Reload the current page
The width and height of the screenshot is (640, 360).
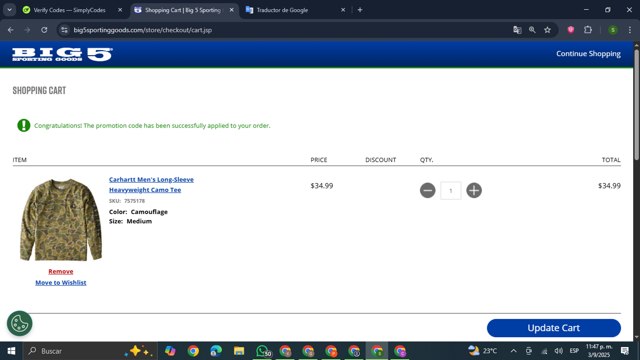point(44,30)
